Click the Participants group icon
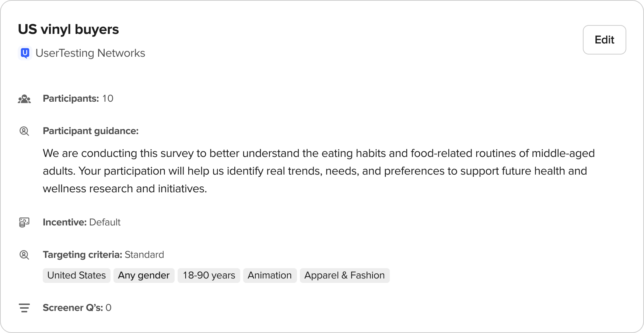This screenshot has height=333, width=644. (x=24, y=99)
